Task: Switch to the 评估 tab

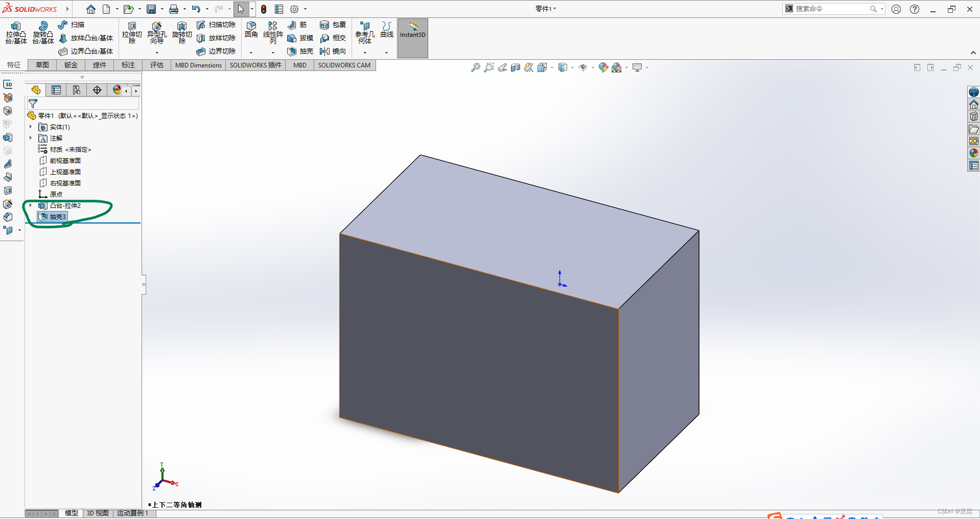Action: click(157, 65)
